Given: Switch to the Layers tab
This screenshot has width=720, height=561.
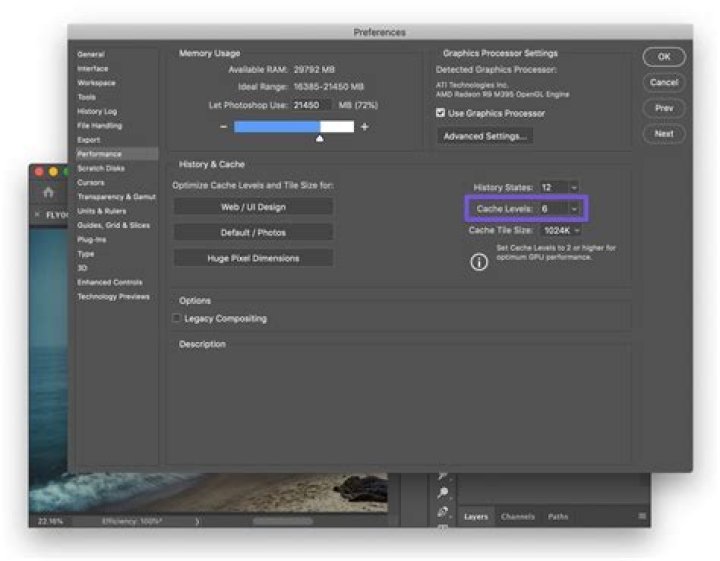Looking at the screenshot, I should click(476, 516).
